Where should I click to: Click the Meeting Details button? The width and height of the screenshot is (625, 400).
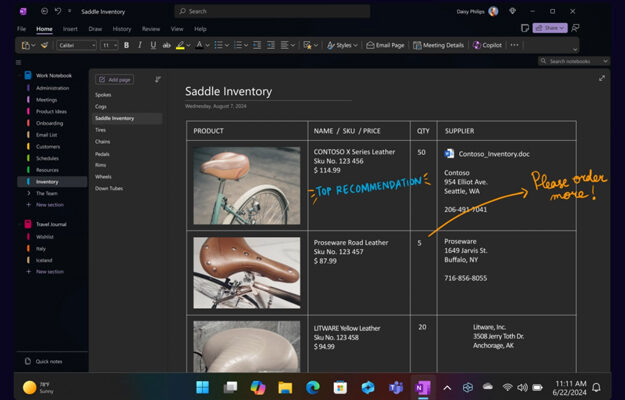[438, 45]
